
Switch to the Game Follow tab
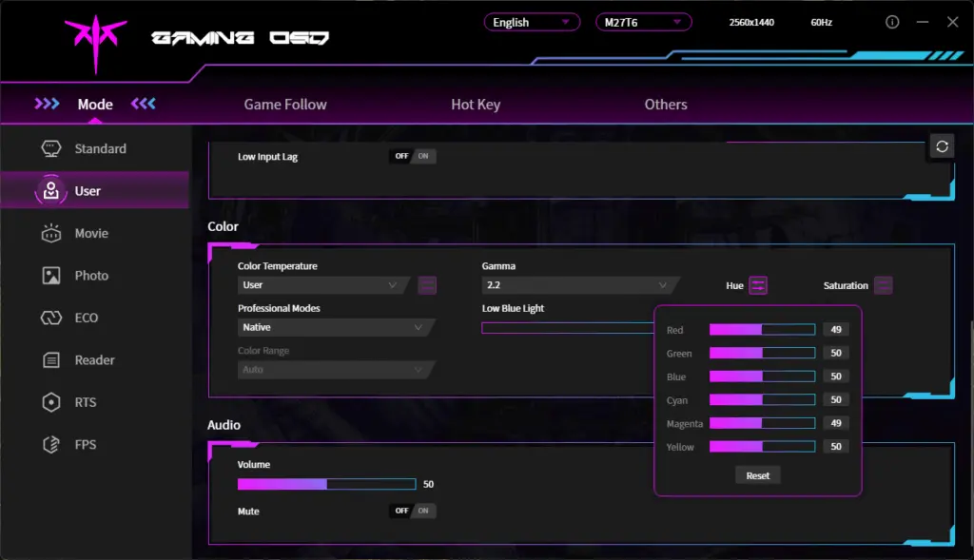[x=285, y=105]
